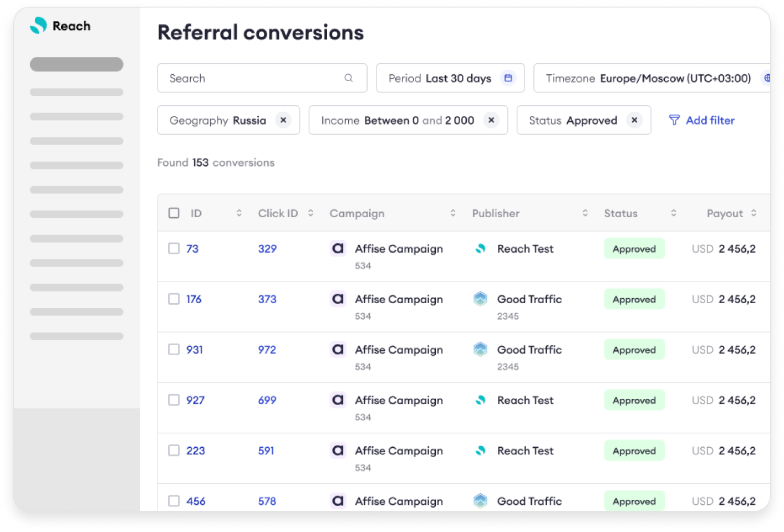This screenshot has width=784, height=532.
Task: Open the Income Between 0 and 2 000 filter
Action: 408,120
